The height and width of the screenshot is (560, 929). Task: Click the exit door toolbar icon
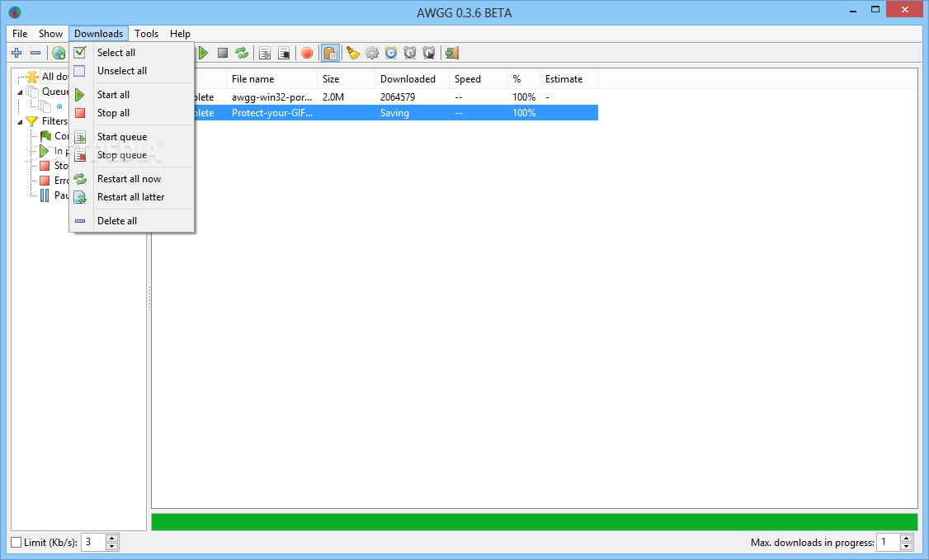(452, 53)
